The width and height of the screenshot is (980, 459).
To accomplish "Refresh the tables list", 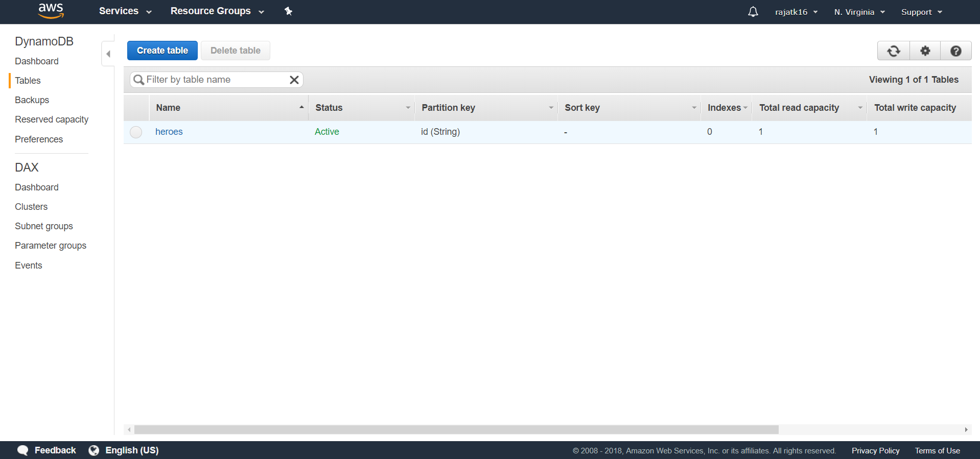I will point(893,51).
